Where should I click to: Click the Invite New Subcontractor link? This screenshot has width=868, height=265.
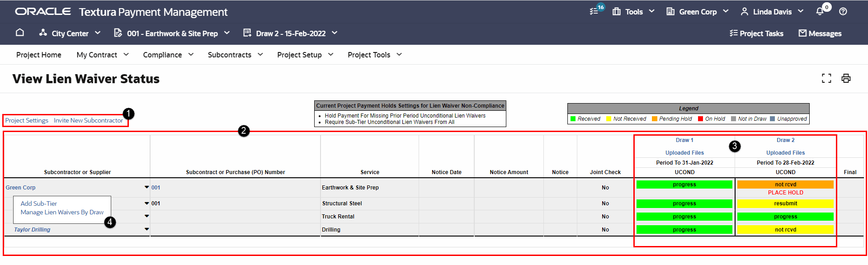[x=88, y=121]
